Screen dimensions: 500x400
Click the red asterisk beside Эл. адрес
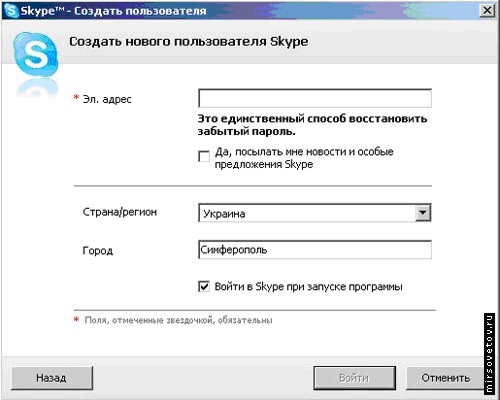tap(76, 97)
